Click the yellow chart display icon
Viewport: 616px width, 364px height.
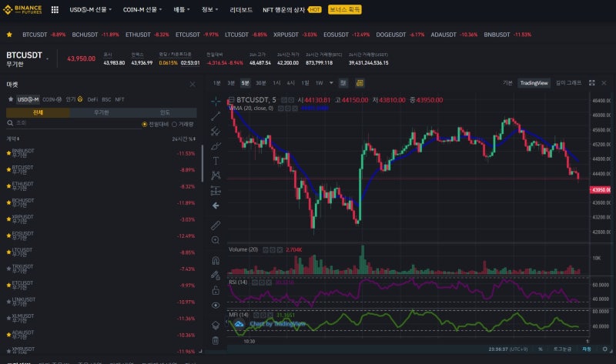pyautogui.click(x=360, y=83)
